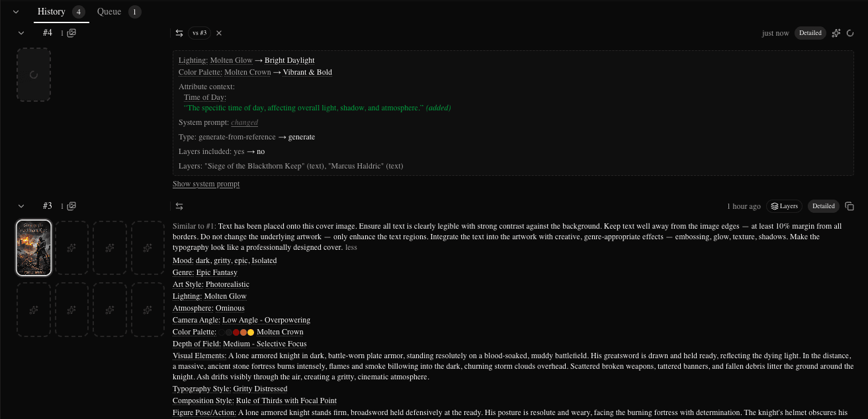The height and width of the screenshot is (419, 868).
Task: Toggle the Detailed pill on entry #3
Action: pos(824,206)
